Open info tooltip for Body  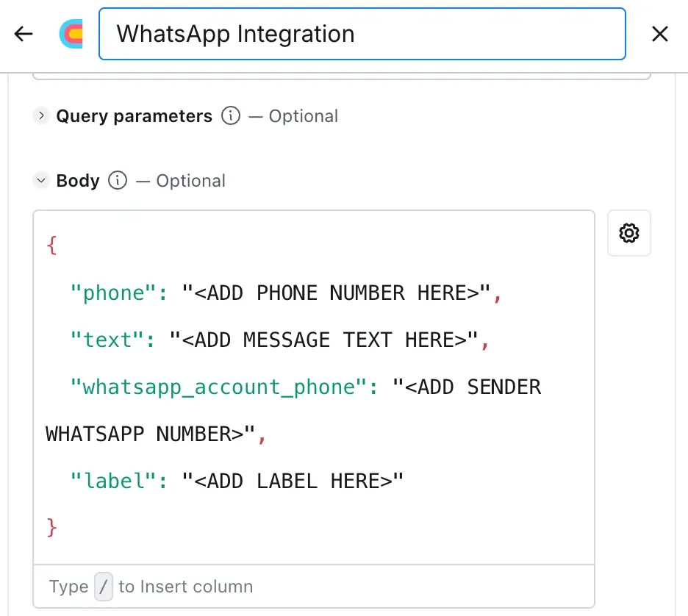point(118,180)
